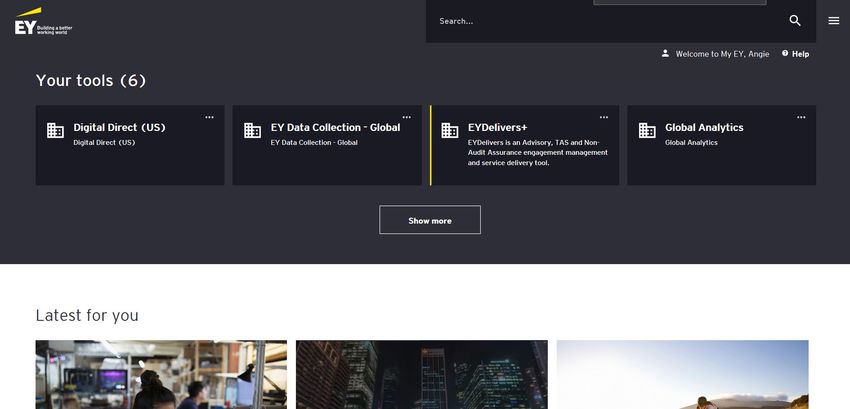The height and width of the screenshot is (409, 850).
Task: Click the user profile icon
Action: point(665,53)
